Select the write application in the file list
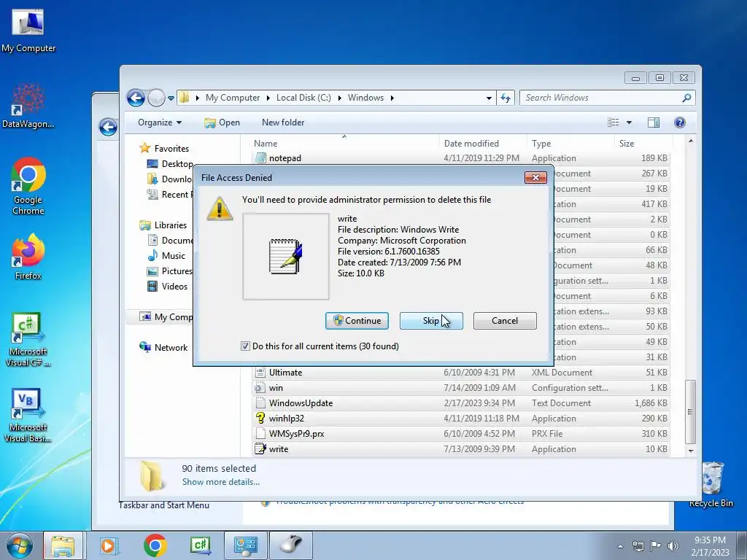Screen dimensions: 747x560 (x=461, y=449)
